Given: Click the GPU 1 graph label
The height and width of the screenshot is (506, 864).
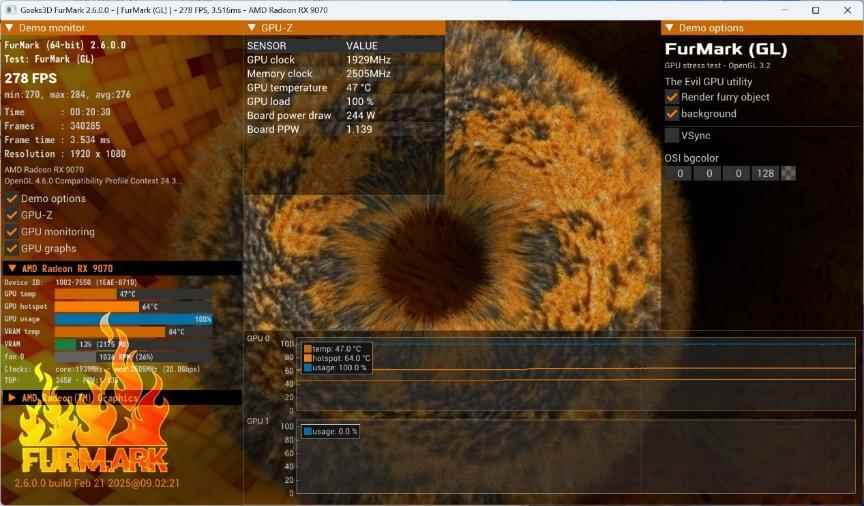Looking at the screenshot, I should pos(258,421).
